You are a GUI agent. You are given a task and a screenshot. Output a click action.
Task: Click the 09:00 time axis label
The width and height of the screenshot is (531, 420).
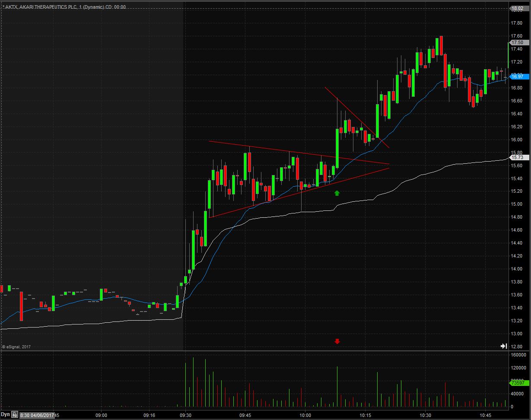pyautogui.click(x=102, y=415)
